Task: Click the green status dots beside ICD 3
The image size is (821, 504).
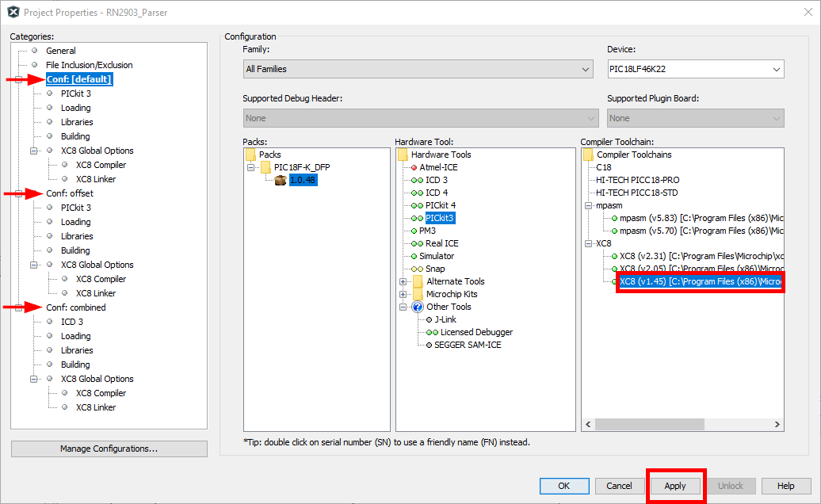Action: tap(418, 180)
